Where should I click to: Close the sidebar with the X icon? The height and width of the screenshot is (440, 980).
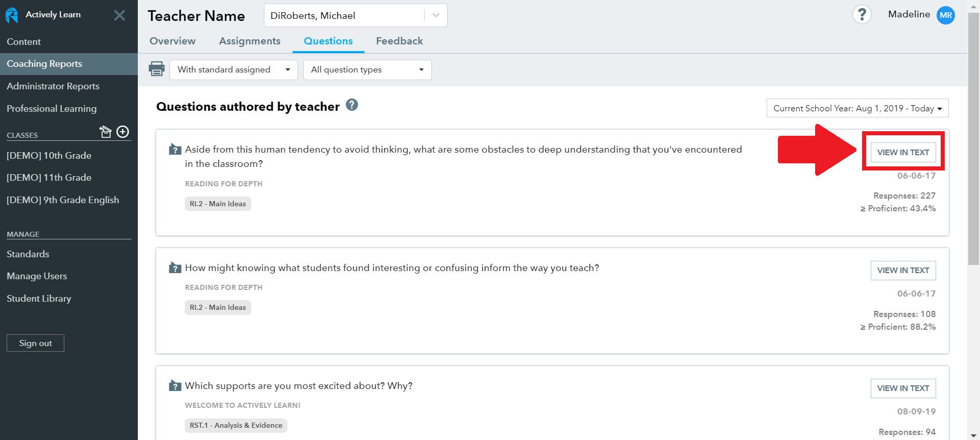click(x=119, y=15)
